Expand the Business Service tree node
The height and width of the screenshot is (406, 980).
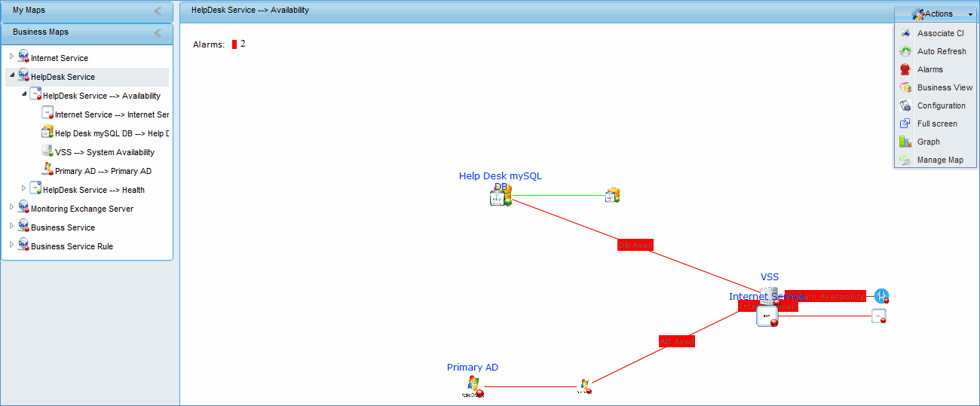11,227
